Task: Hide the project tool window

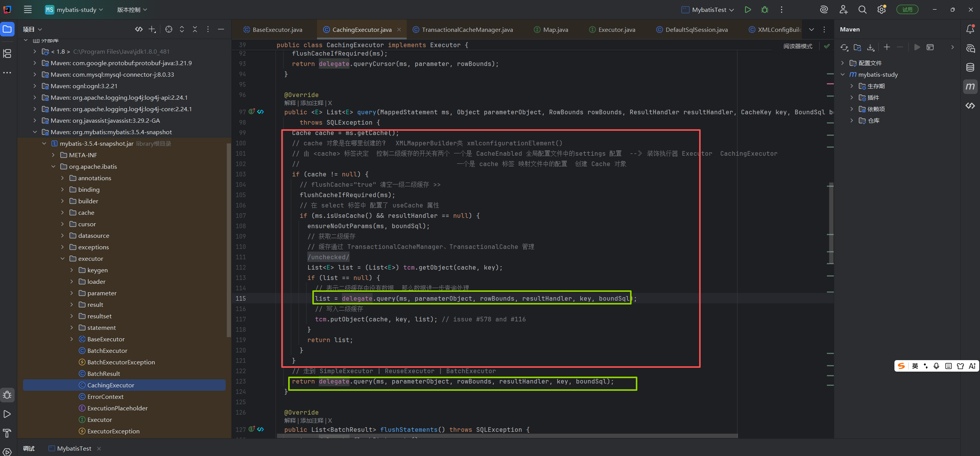Action: [221, 29]
